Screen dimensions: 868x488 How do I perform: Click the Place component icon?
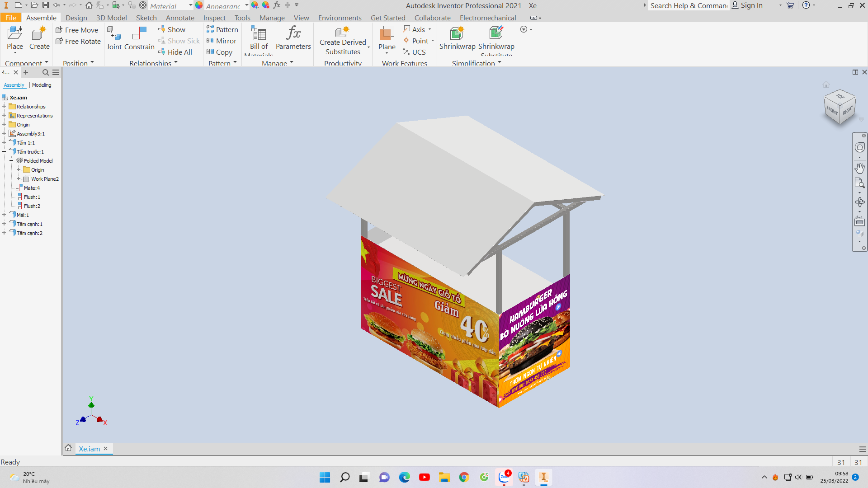point(14,38)
